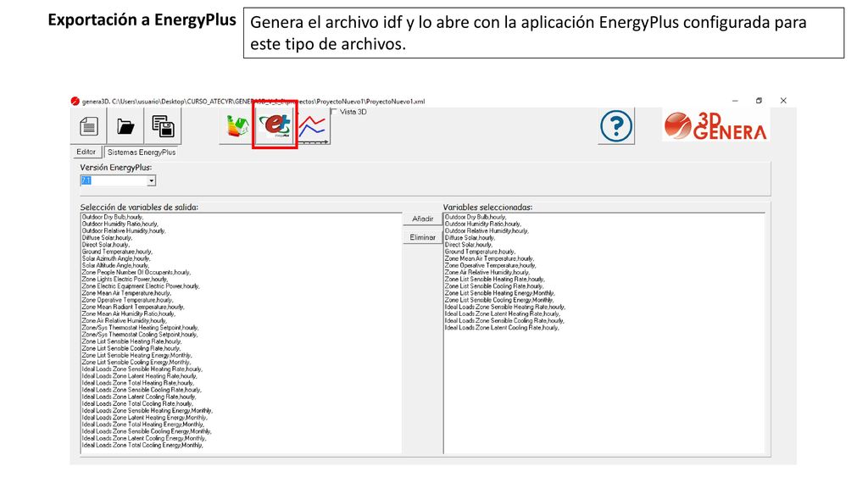Select Zone Operative Temperature,hourly in output variables list
The image size is (868, 488).
(128, 300)
